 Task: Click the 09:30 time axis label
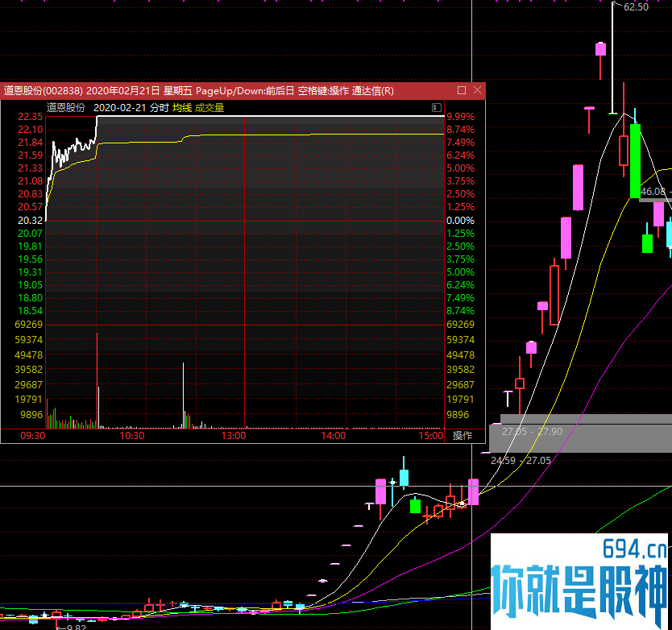(x=32, y=435)
